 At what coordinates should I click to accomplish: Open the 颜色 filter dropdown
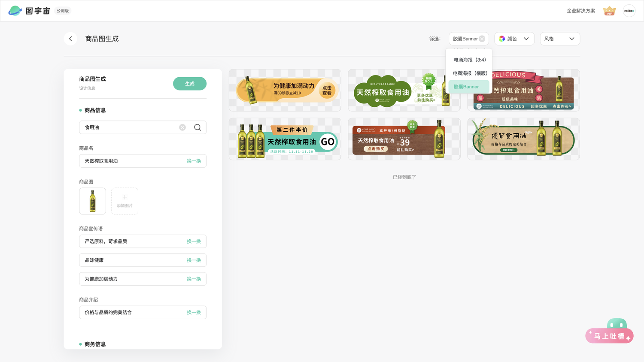coord(514,39)
